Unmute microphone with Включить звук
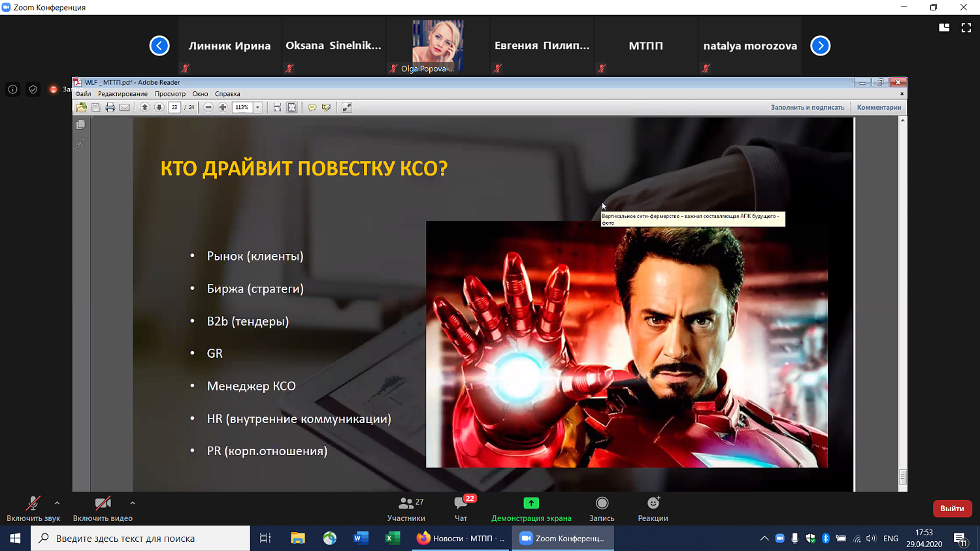Viewport: 980px width, 551px height. (33, 509)
